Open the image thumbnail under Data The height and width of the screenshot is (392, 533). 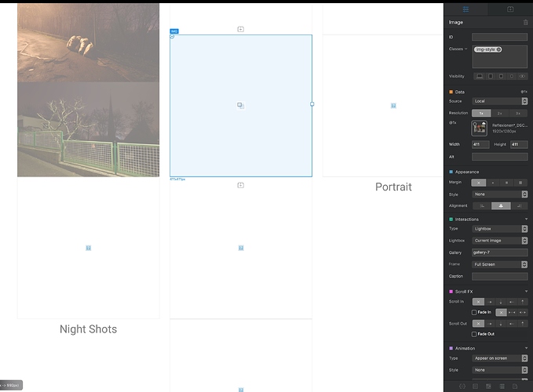(x=479, y=128)
